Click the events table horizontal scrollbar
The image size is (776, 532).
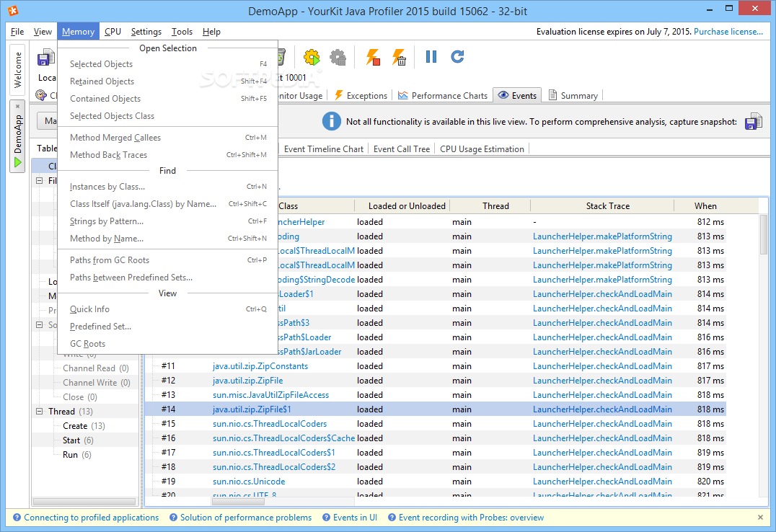[x=237, y=501]
